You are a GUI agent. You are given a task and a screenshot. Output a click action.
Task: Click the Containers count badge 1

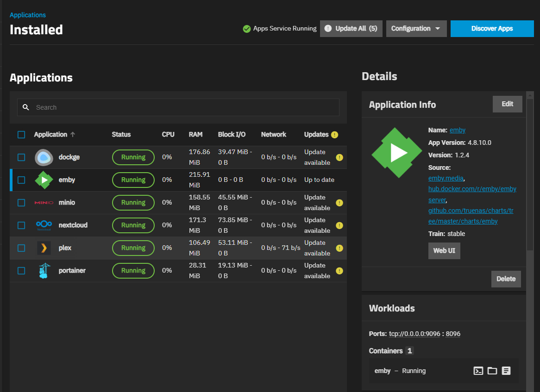(x=409, y=351)
